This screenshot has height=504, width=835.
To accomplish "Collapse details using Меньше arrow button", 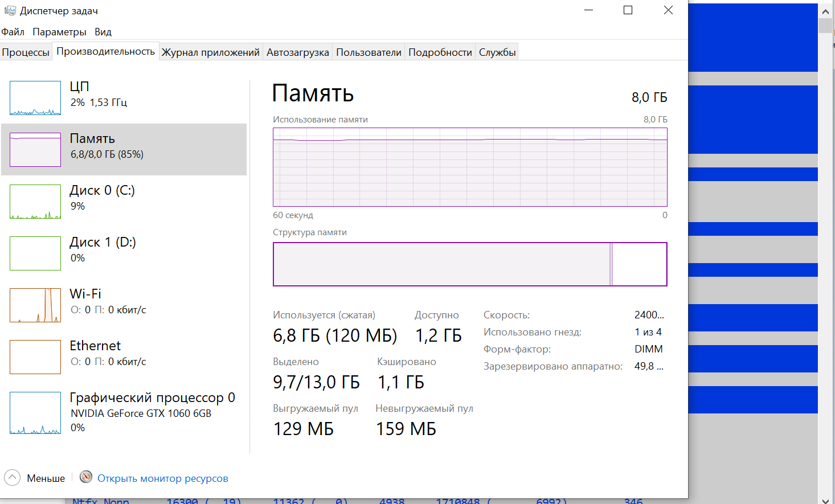I will [13, 478].
